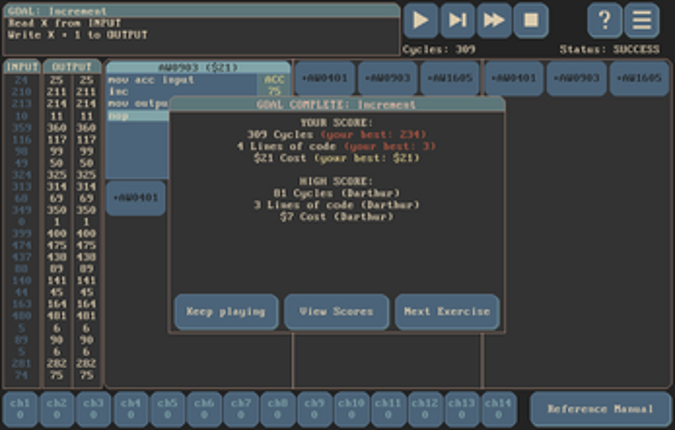This screenshot has height=430, width=675.
Task: Click input value 359 in INPUT list
Action: pos(22,128)
